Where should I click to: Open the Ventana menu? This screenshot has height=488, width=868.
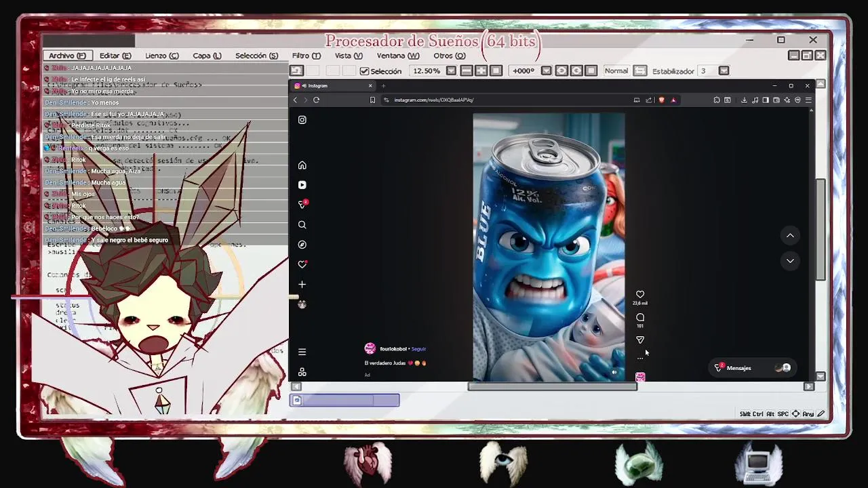(x=398, y=56)
